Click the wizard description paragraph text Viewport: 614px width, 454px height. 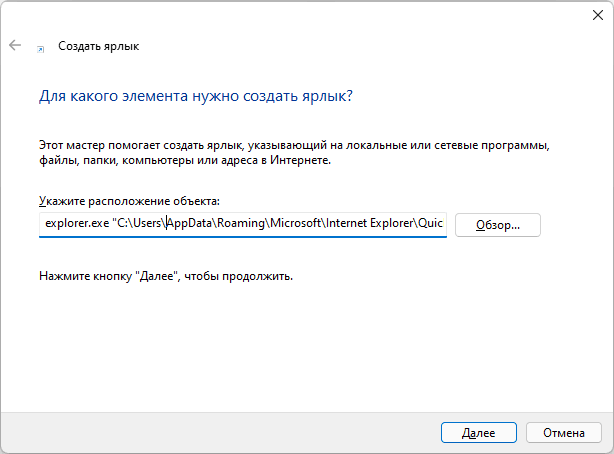294,152
